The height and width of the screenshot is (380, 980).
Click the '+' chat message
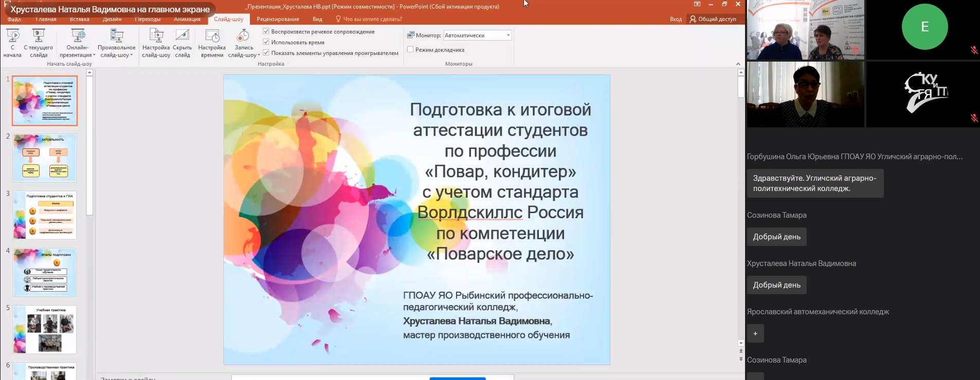point(755,333)
